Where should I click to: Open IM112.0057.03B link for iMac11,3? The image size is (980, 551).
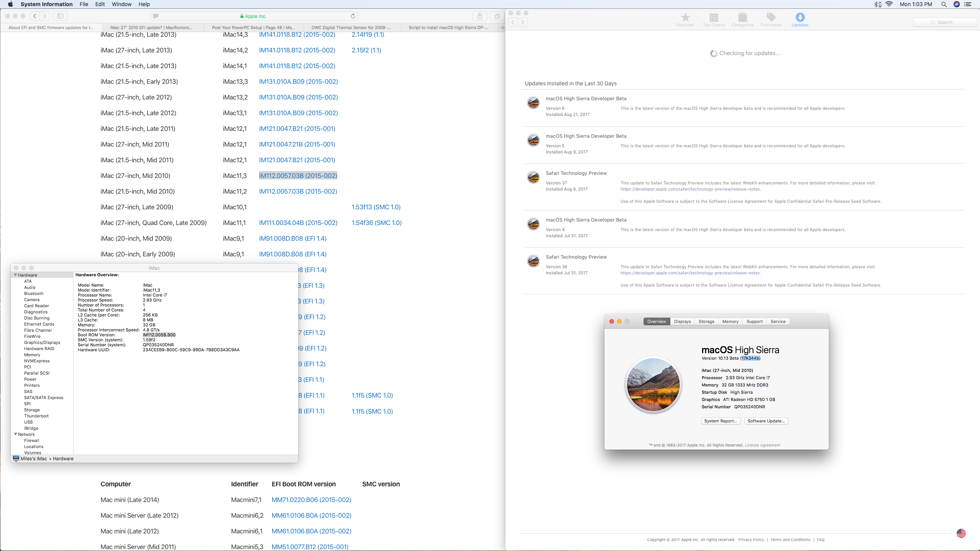(298, 176)
